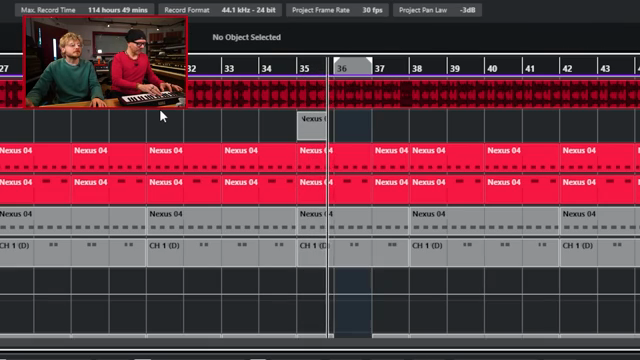Click bar 40 on the ruler

[x=492, y=69]
